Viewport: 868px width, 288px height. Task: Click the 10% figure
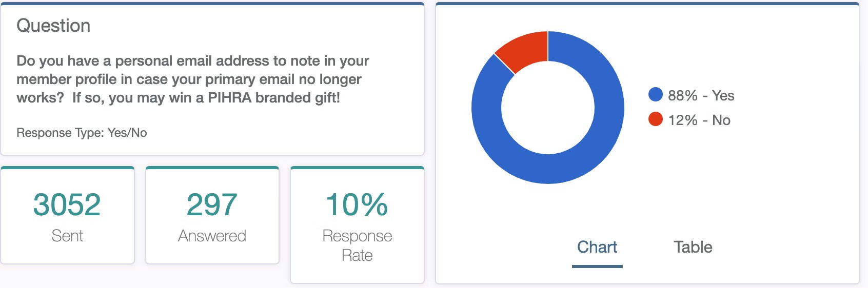(x=357, y=204)
